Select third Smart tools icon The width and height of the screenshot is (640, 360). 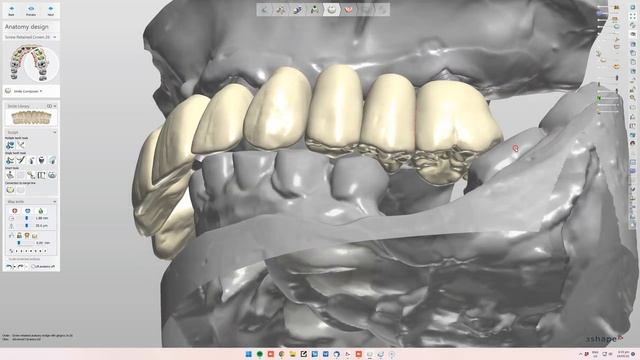[x=31, y=175]
